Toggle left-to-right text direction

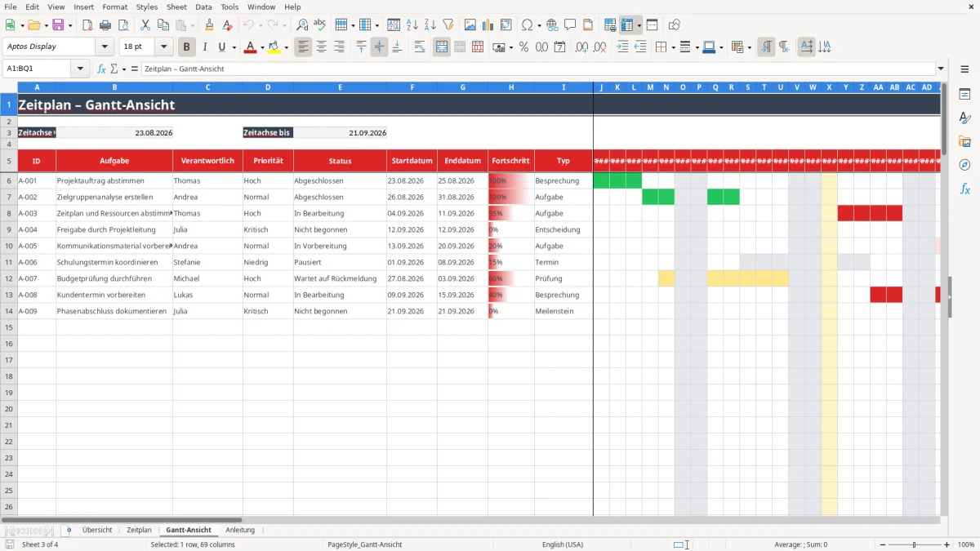[x=766, y=47]
